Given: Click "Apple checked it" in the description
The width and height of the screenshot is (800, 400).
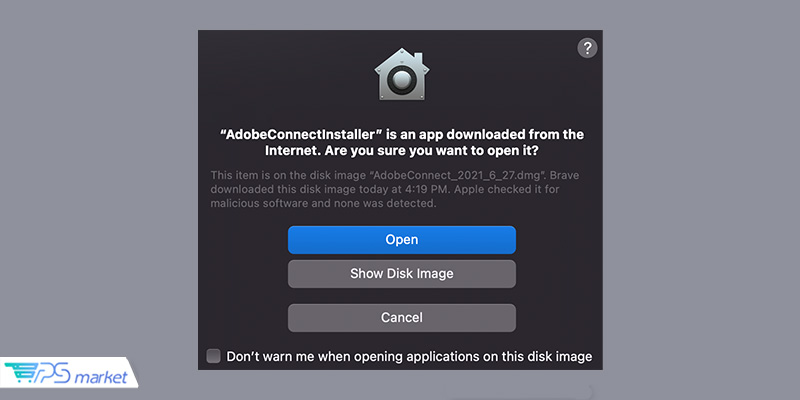Looking at the screenshot, I should 500,190.
